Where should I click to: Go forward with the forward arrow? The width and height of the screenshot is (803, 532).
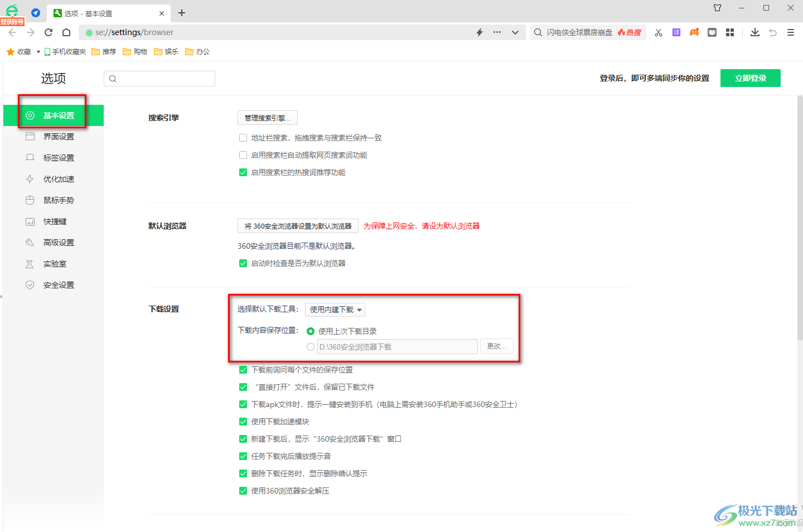pyautogui.click(x=31, y=32)
